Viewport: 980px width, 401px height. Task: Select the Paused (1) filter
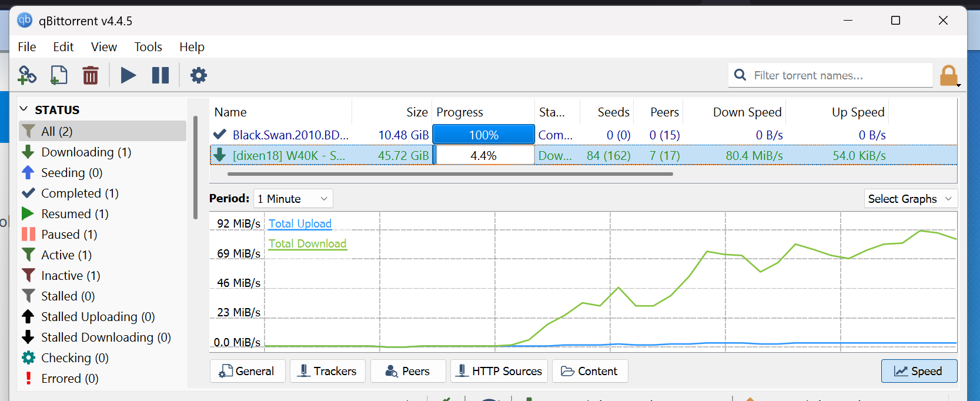[x=103, y=234]
